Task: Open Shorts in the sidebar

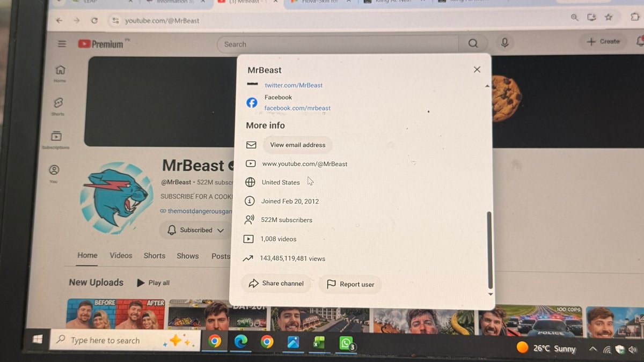Action: click(58, 106)
